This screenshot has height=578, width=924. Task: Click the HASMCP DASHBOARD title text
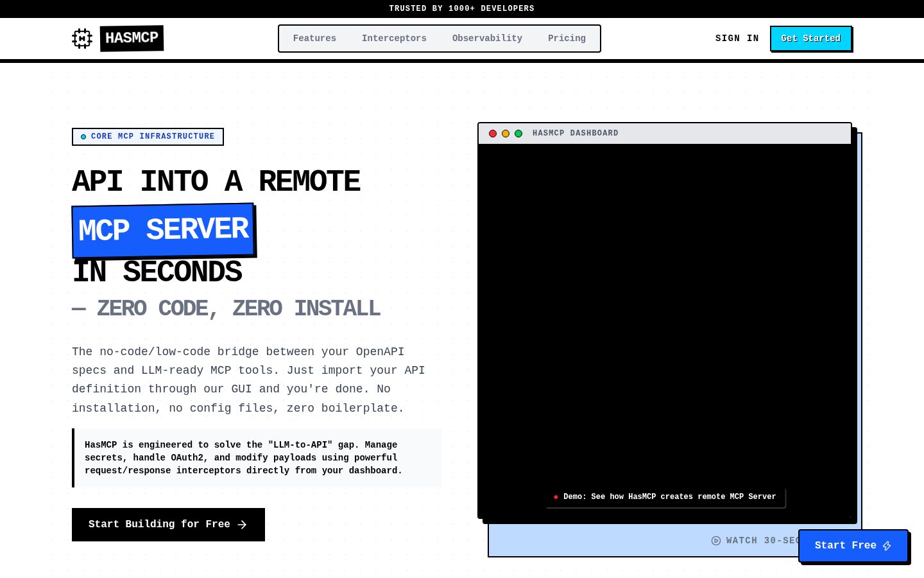(x=576, y=133)
